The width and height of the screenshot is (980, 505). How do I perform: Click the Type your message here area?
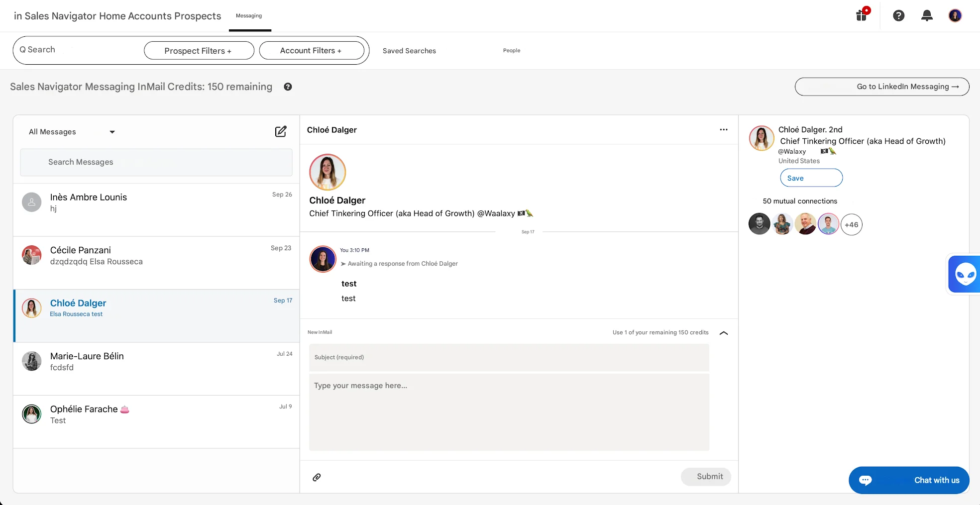(509, 412)
